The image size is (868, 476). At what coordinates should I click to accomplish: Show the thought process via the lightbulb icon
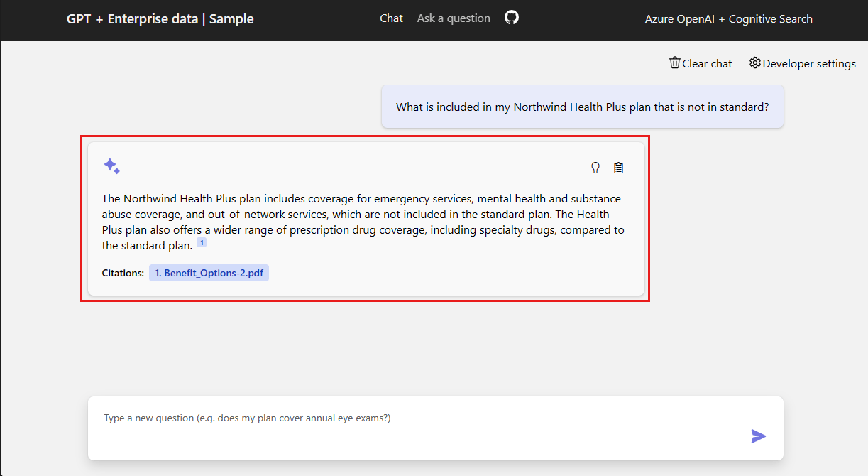coord(595,168)
